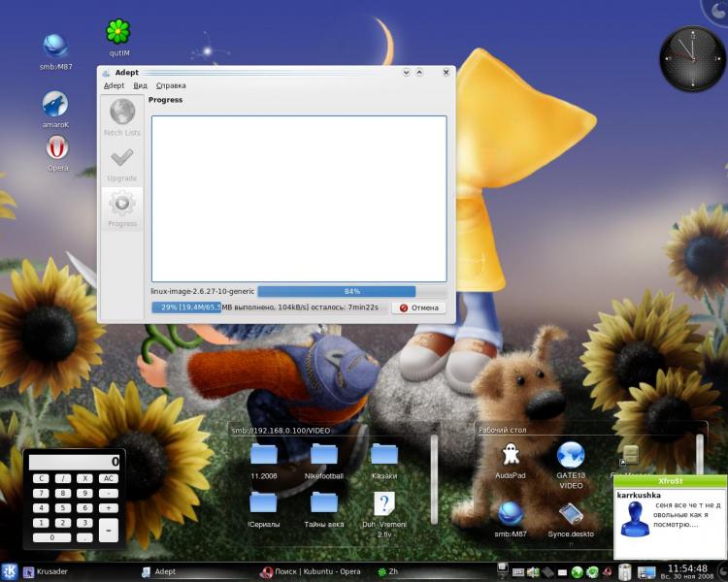Open Synce.desktop in the Рабочий стол view
728x582 pixels.
point(571,514)
